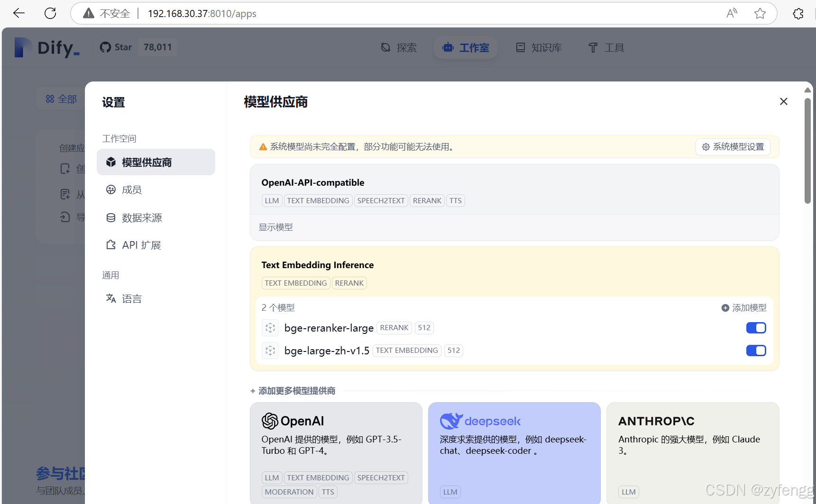
Task: Click the browser back arrow
Action: coord(19,13)
